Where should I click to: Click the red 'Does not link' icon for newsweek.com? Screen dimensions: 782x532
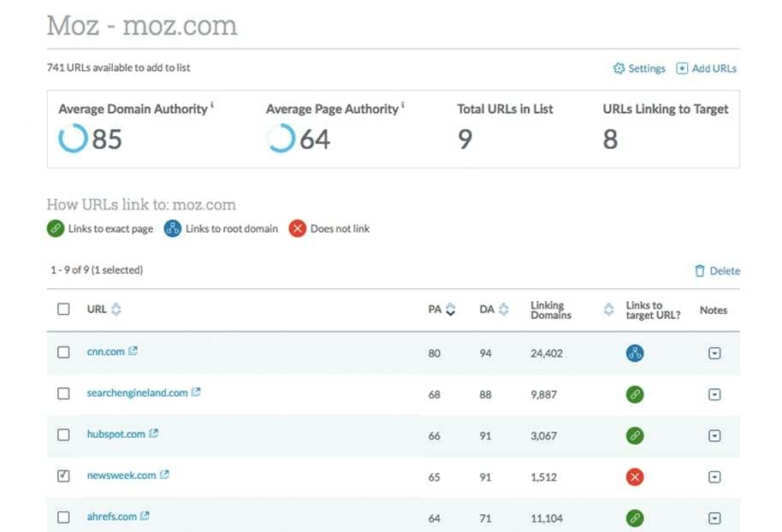point(634,477)
